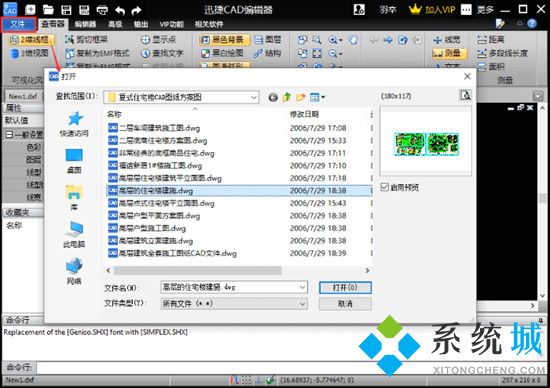Viewport: 550px width, 388px height.
Task: Open the document tabs dropdown arrow at right
Action: pos(537,96)
